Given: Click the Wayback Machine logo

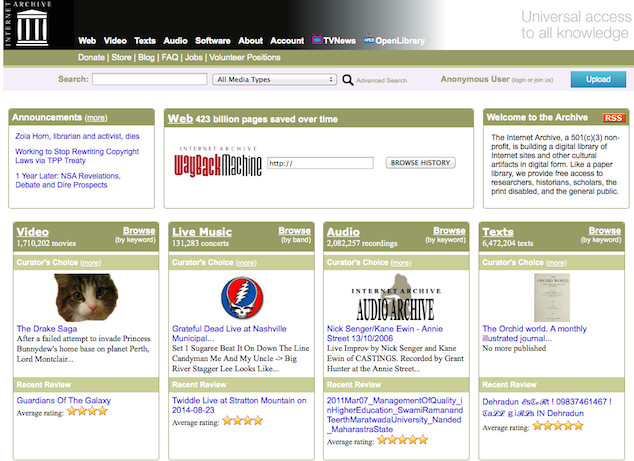Looking at the screenshot, I should (218, 162).
